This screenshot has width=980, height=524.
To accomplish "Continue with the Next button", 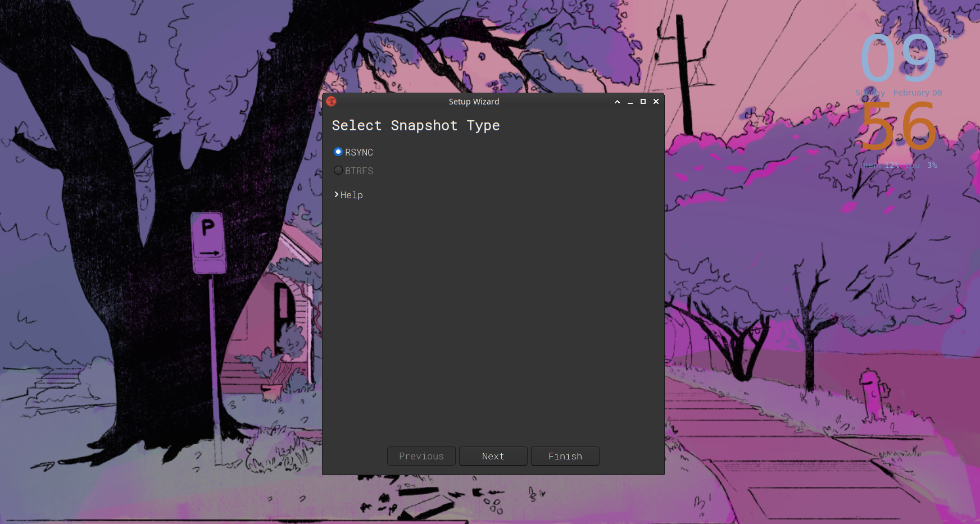I will coord(493,456).
